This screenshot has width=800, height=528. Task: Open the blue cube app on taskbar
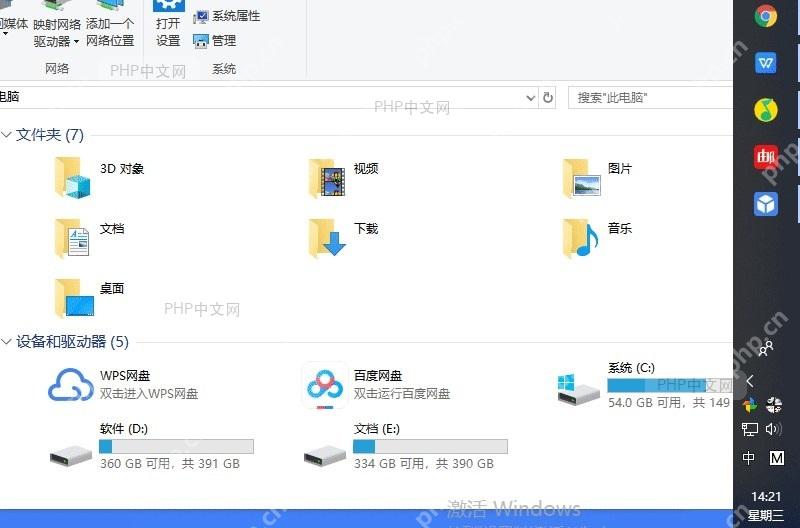pos(765,204)
